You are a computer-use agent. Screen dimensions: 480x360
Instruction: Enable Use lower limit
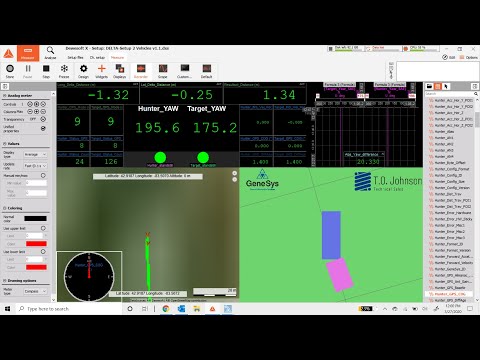pyautogui.click(x=43, y=252)
